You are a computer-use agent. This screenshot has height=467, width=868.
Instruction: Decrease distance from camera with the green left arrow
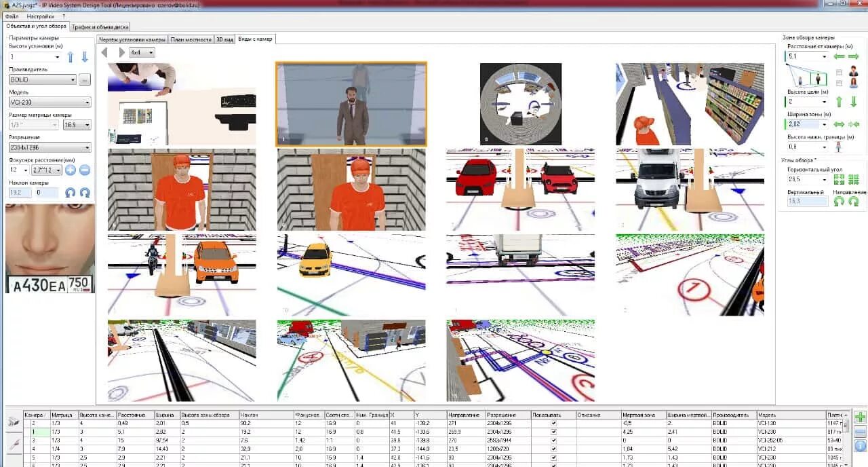839,56
